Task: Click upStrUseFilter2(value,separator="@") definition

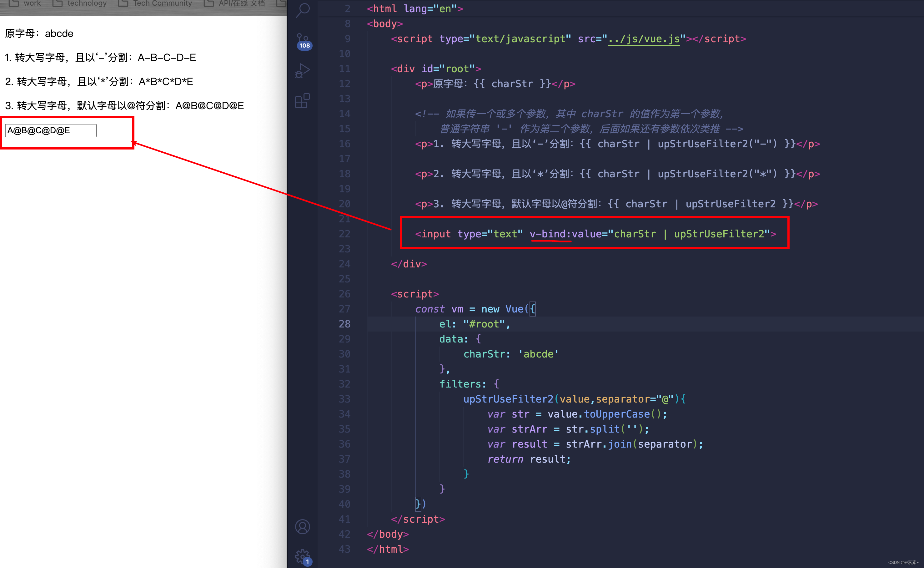Action: (x=575, y=399)
